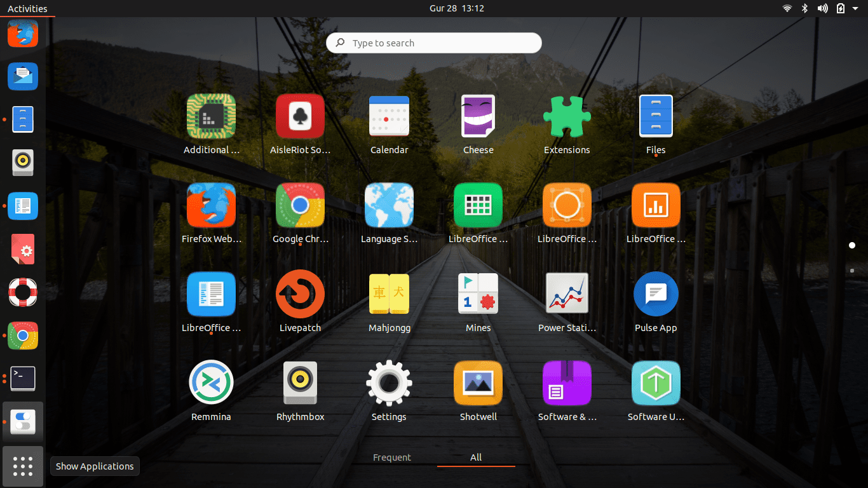The image size is (868, 488).
Task: Open the Livepatch app
Action: coord(300,294)
